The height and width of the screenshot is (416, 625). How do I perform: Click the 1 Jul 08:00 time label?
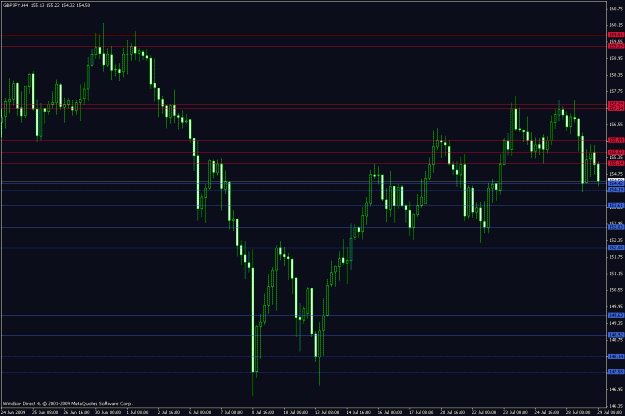138,412
